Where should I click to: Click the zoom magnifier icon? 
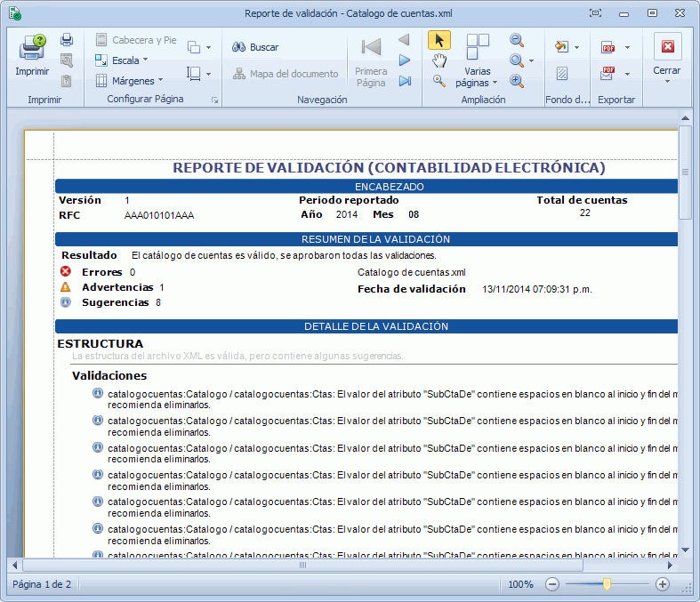tap(517, 60)
